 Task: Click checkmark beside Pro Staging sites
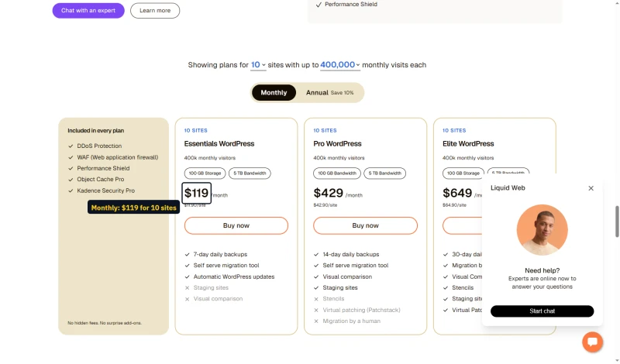pyautogui.click(x=316, y=288)
